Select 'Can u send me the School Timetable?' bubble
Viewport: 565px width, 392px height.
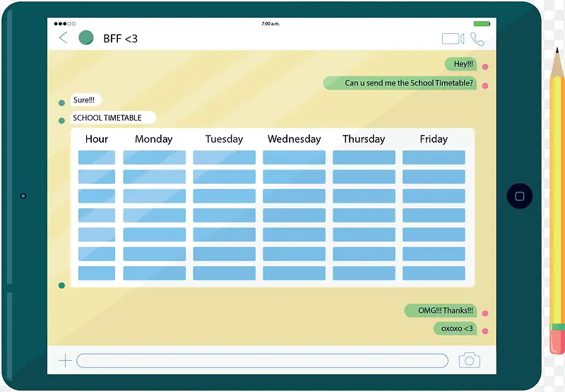(x=400, y=83)
